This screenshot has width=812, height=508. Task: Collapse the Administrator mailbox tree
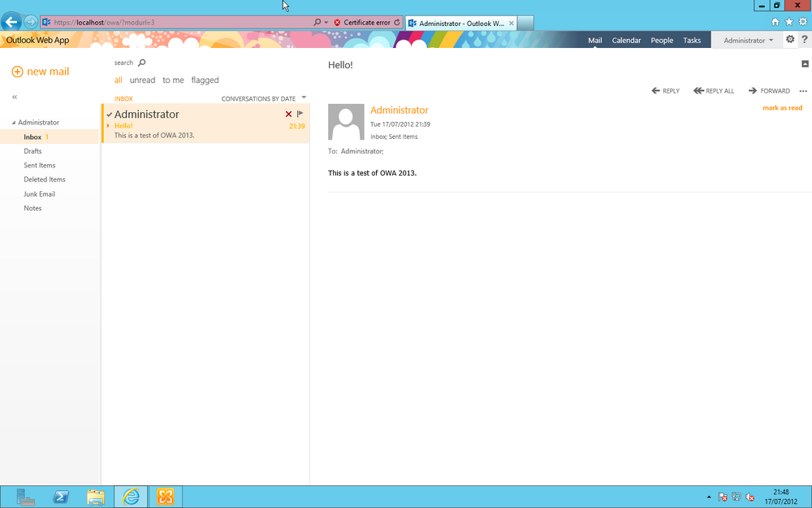pyautogui.click(x=14, y=123)
